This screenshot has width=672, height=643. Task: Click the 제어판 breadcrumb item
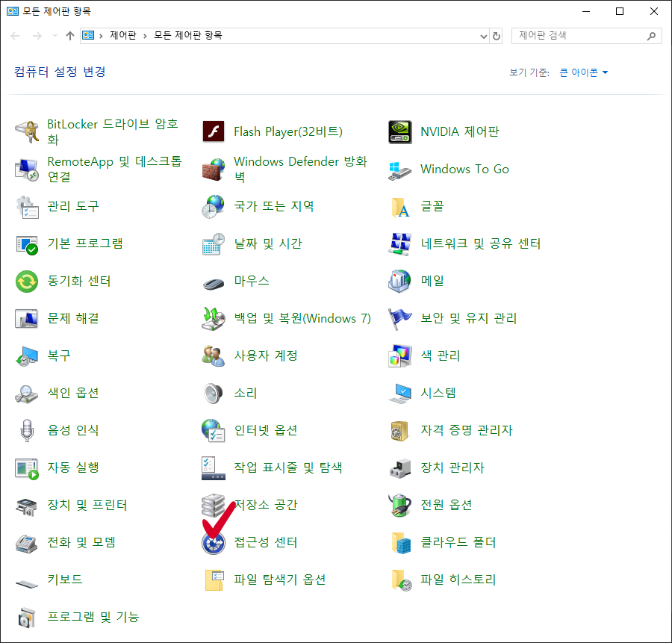pos(123,35)
